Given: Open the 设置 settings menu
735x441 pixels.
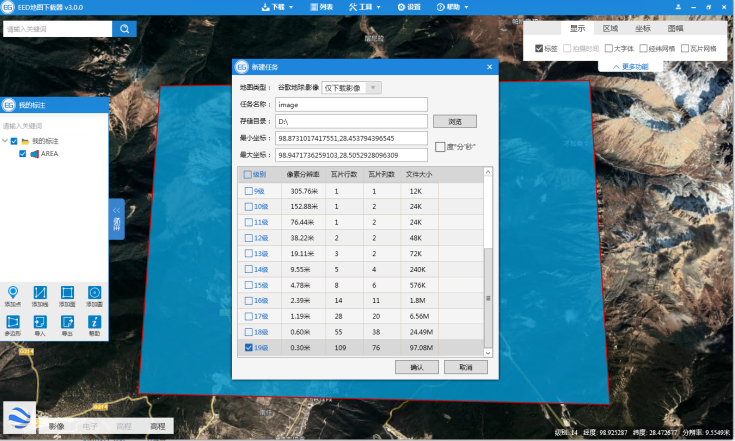Looking at the screenshot, I should (408, 7).
